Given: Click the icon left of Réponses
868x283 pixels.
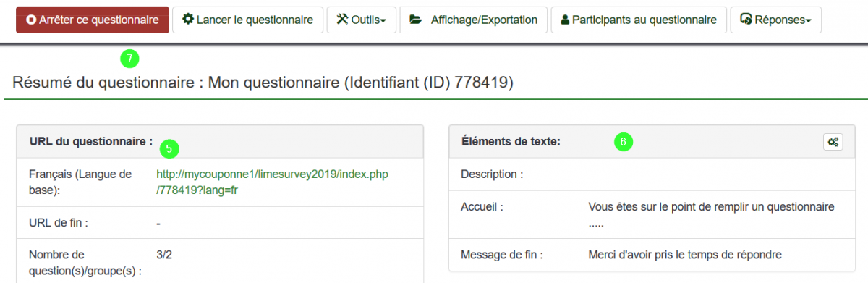Looking at the screenshot, I should pyautogui.click(x=746, y=20).
